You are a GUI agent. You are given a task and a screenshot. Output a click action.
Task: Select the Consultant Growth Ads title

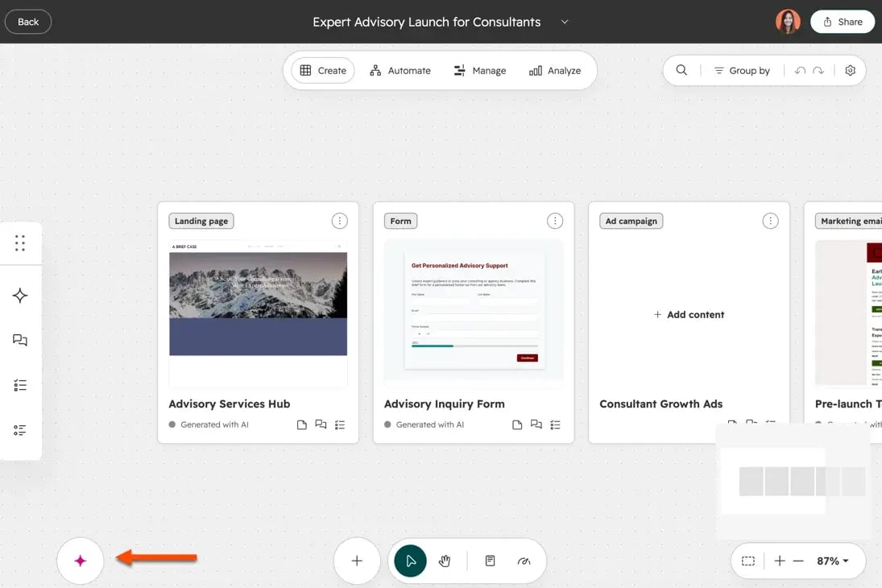[661, 404]
